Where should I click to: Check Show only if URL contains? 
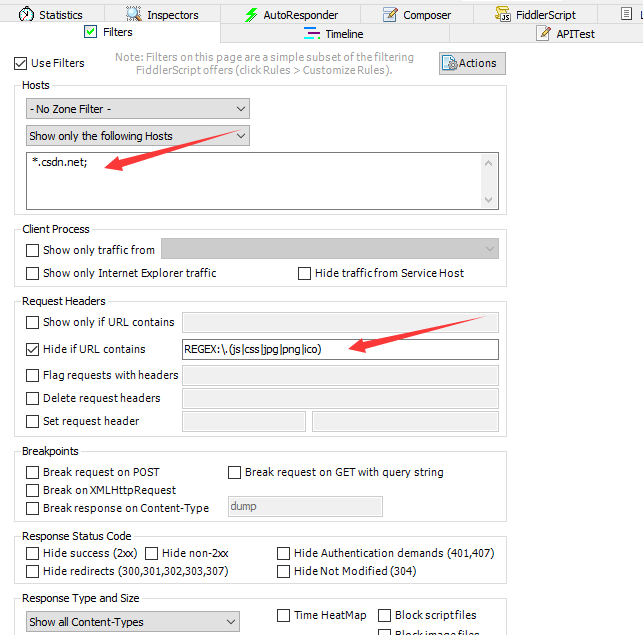(x=32, y=322)
